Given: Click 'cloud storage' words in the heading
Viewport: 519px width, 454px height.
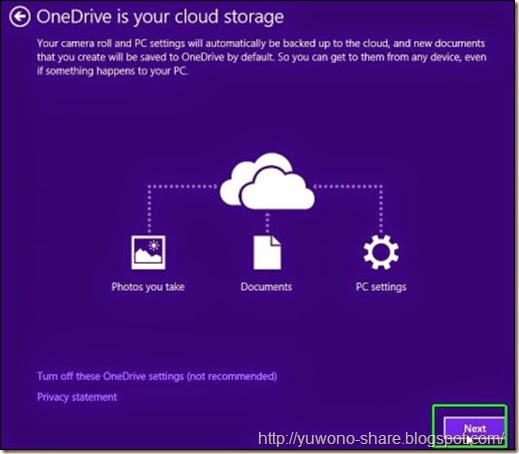Looking at the screenshot, I should [230, 17].
